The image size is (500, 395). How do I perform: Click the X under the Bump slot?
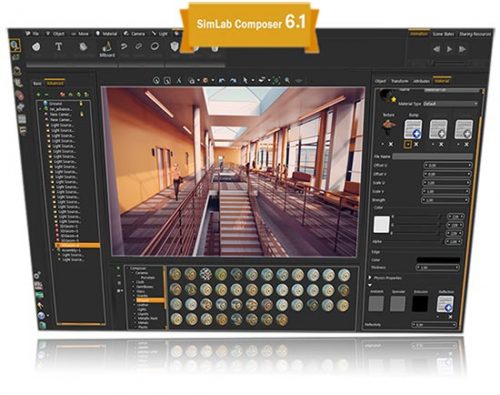point(416,144)
